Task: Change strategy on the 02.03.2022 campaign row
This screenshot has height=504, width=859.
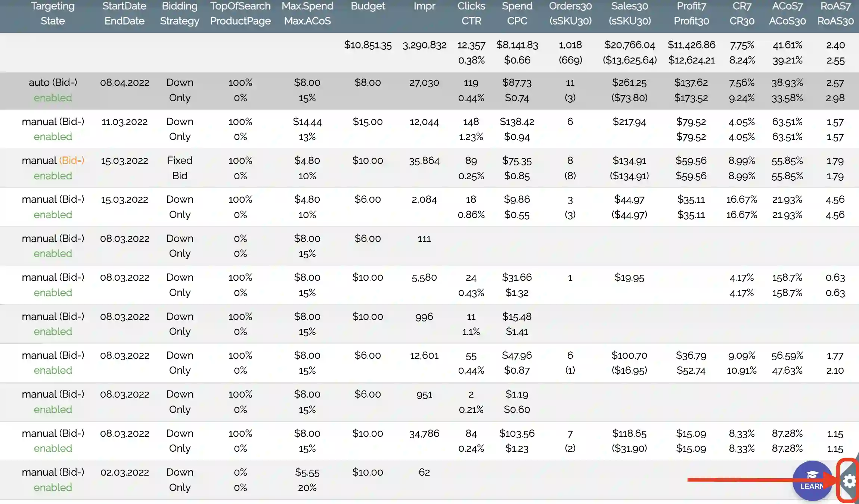Action: [180, 480]
